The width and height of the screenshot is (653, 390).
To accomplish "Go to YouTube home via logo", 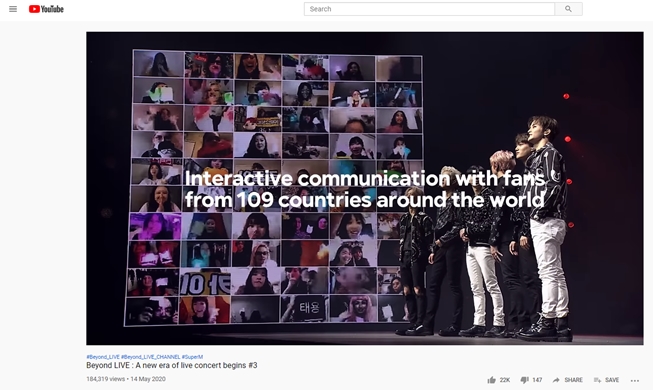I will click(46, 9).
